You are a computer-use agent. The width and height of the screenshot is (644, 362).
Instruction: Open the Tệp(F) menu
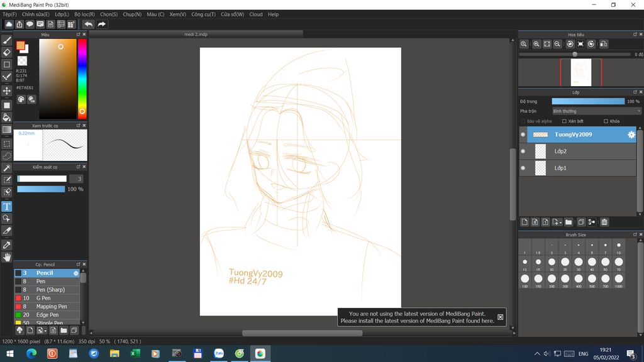pyautogui.click(x=10, y=14)
